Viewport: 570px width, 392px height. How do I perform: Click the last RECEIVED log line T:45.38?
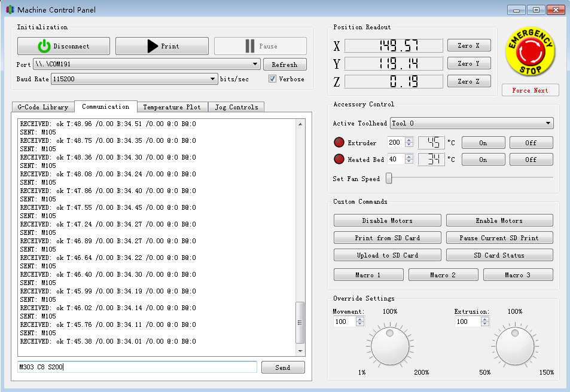pos(108,341)
